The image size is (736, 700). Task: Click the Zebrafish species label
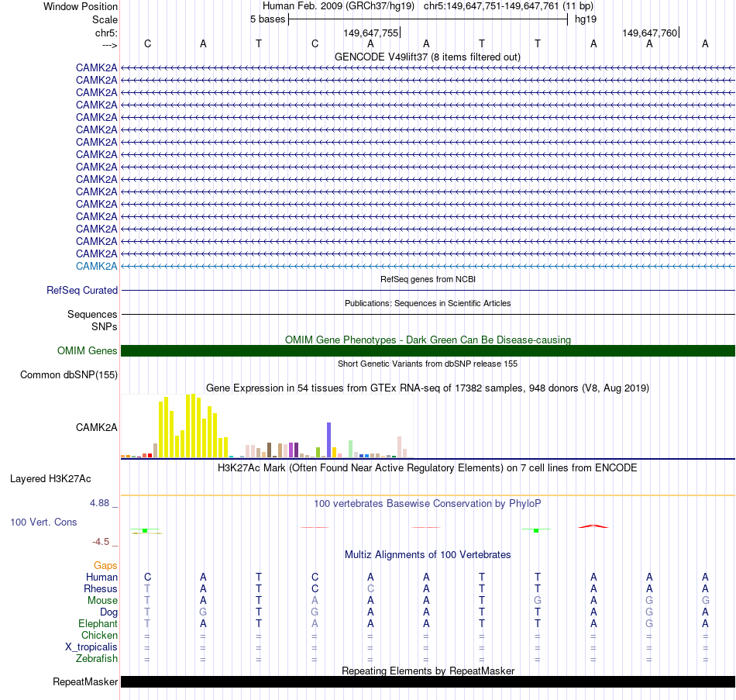pyautogui.click(x=97, y=659)
